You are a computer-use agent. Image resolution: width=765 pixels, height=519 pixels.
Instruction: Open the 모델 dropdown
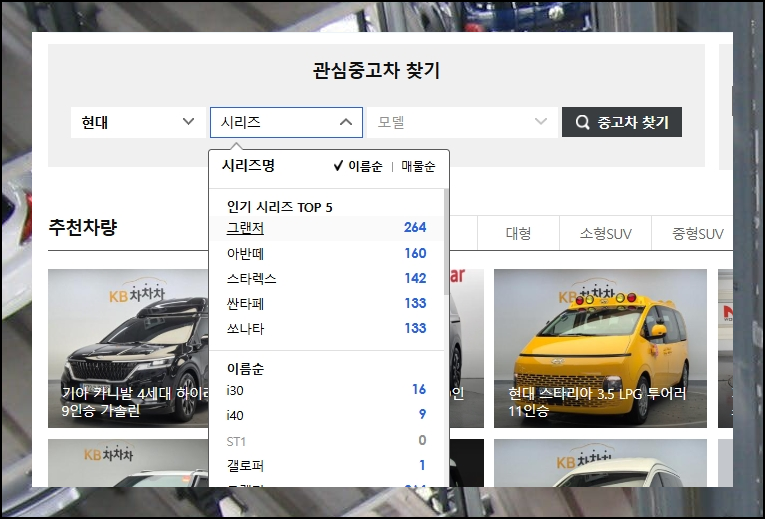coord(462,122)
